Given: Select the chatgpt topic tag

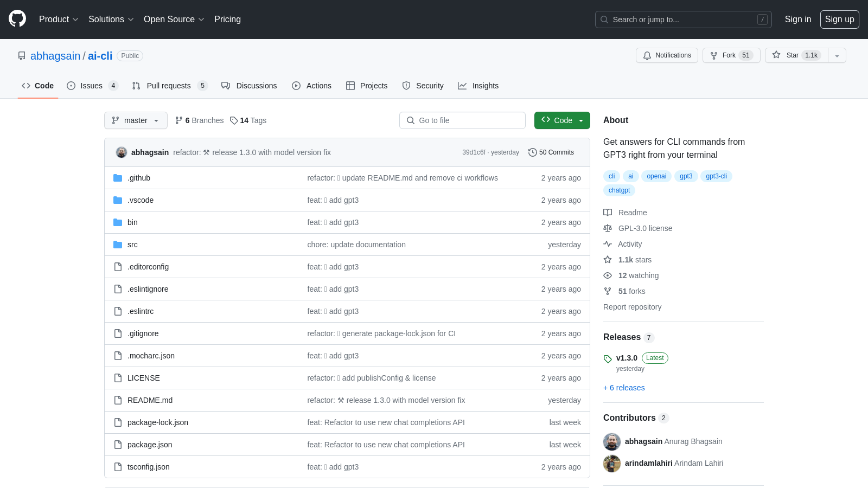Looking at the screenshot, I should click(x=619, y=190).
